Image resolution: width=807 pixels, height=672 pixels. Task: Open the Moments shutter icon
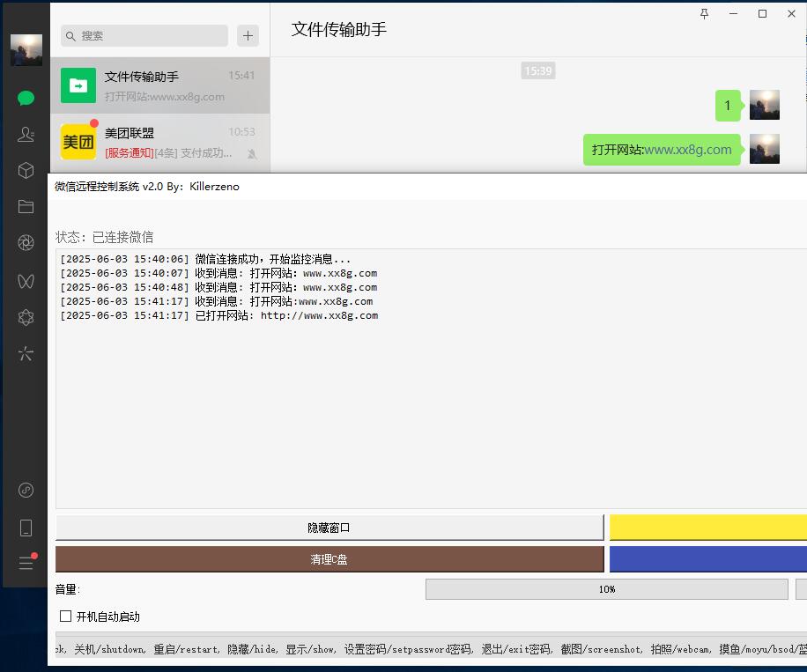26,242
